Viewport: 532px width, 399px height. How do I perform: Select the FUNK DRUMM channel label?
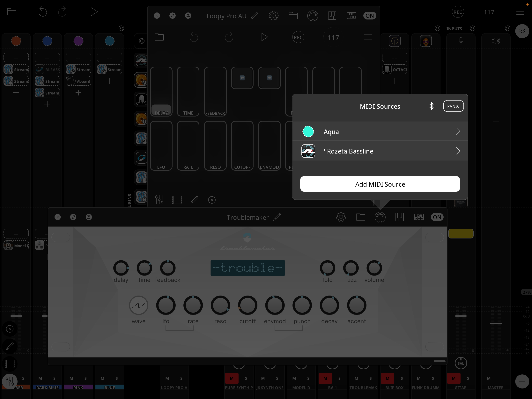425,388
